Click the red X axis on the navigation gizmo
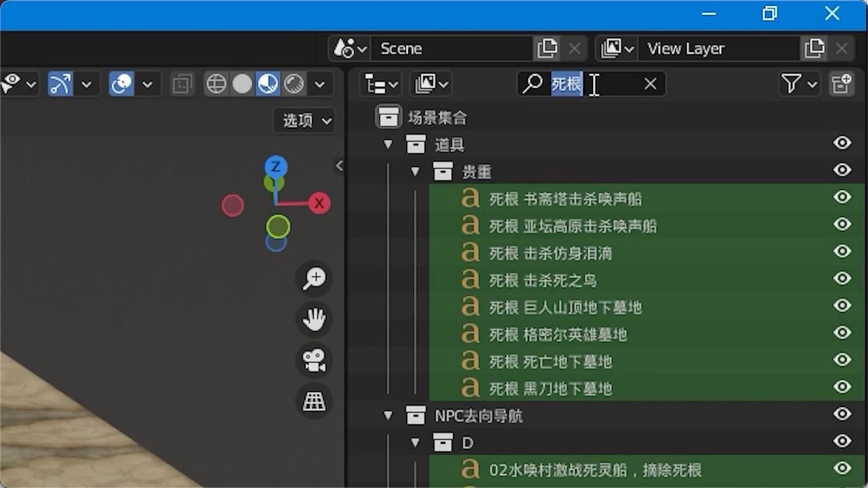Viewport: 868px width, 488px height. 319,203
